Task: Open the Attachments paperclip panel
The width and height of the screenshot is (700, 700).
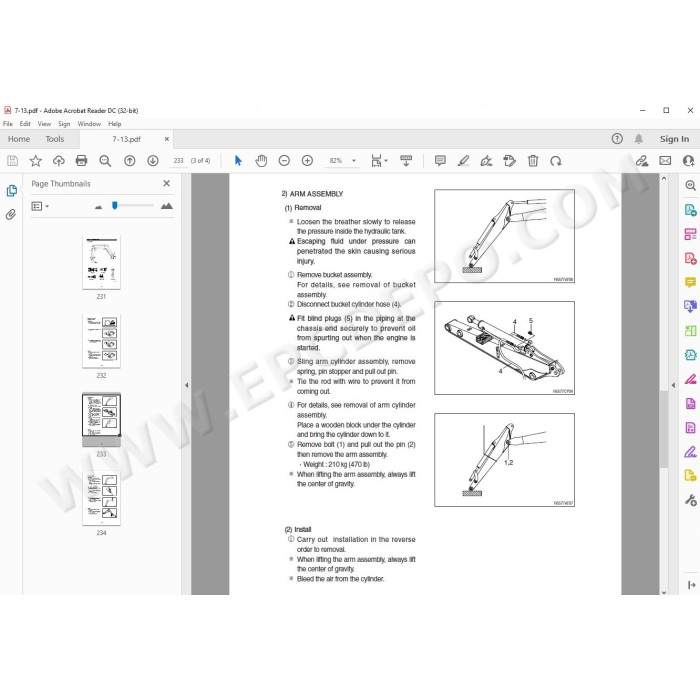Action: point(11,215)
